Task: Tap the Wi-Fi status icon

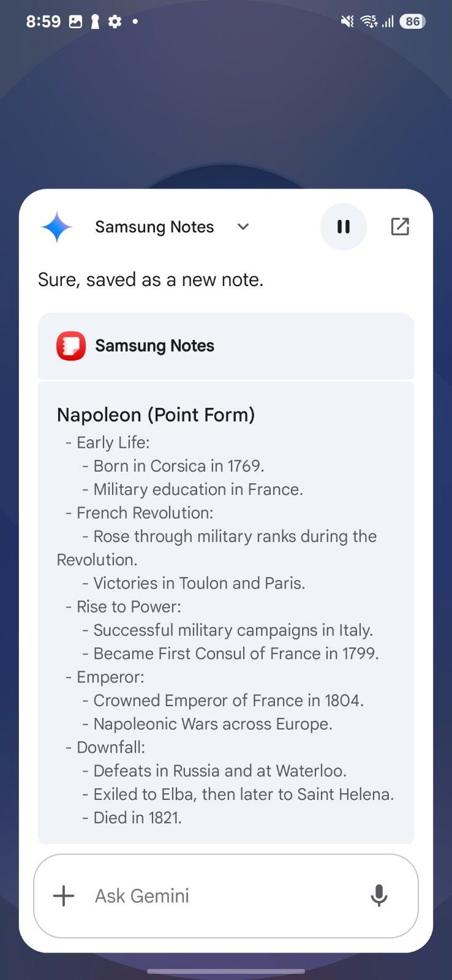Action: pyautogui.click(x=369, y=21)
